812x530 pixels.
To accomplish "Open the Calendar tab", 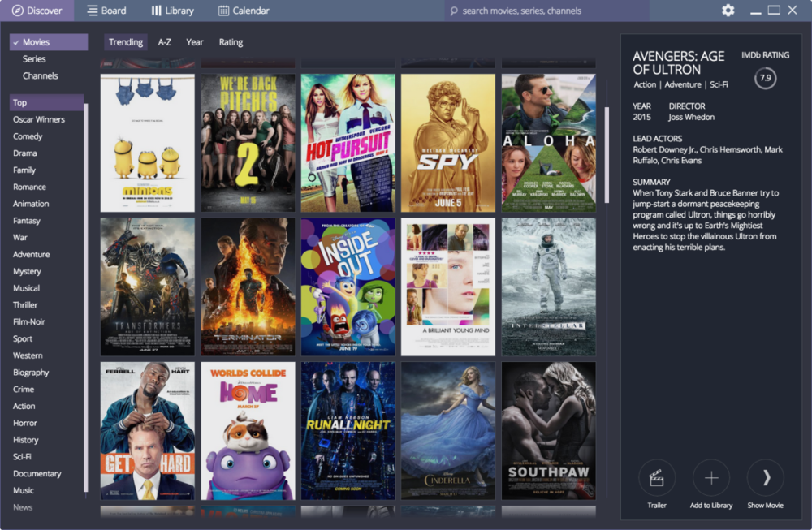I will tap(244, 11).
